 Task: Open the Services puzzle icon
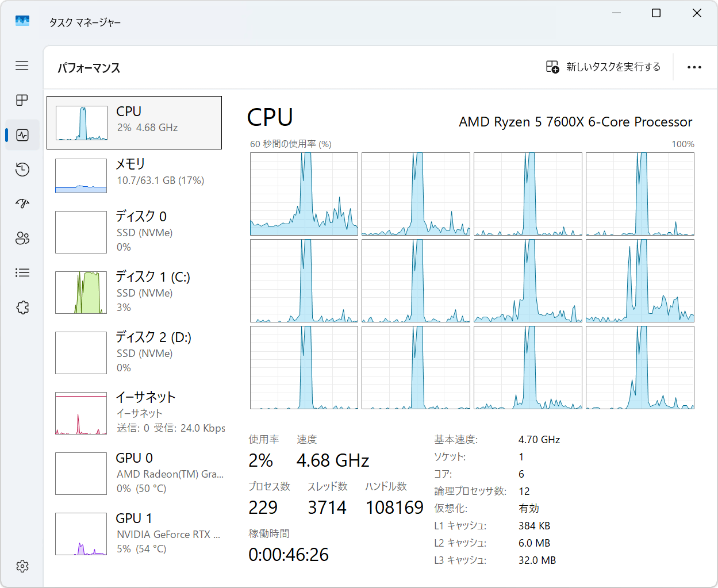pyautogui.click(x=22, y=308)
